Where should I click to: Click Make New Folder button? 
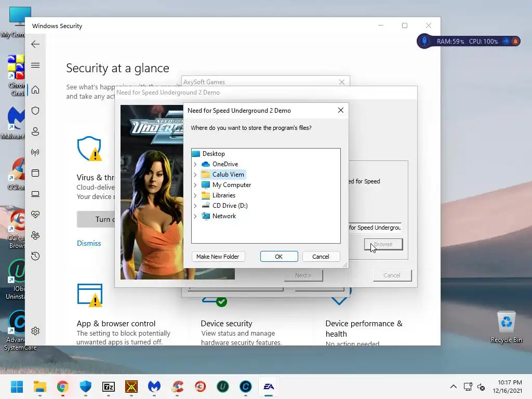point(218,257)
